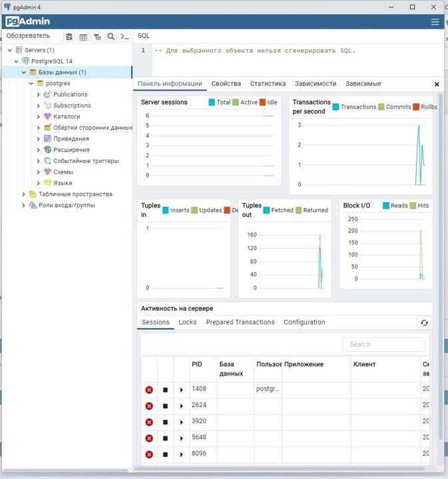Expand the Табличные пространства node
The width and height of the screenshot is (448, 479).
coord(23,194)
